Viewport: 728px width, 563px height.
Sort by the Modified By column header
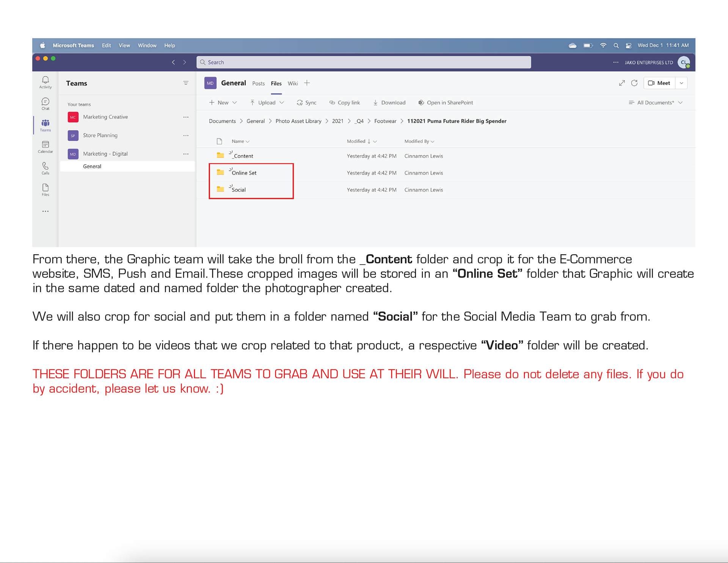point(419,141)
